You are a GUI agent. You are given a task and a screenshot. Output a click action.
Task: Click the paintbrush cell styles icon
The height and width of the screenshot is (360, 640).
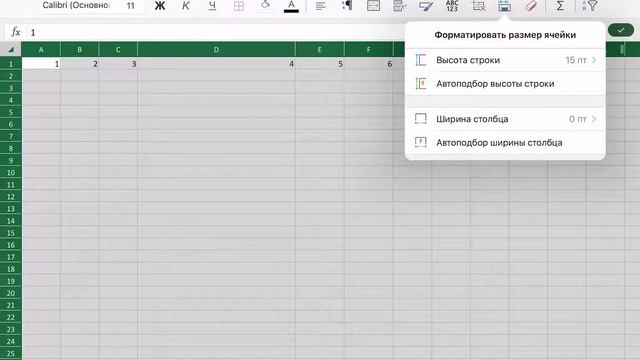click(x=426, y=6)
